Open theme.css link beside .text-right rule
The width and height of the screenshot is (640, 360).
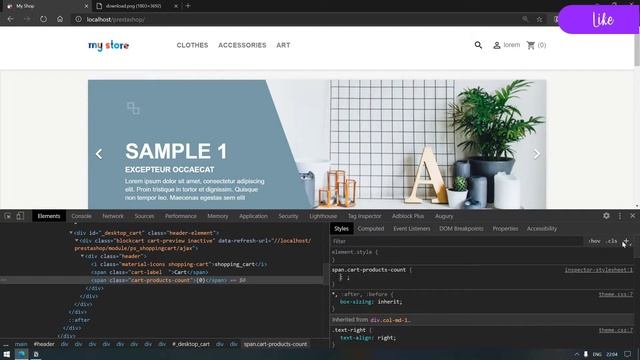[x=616, y=330]
